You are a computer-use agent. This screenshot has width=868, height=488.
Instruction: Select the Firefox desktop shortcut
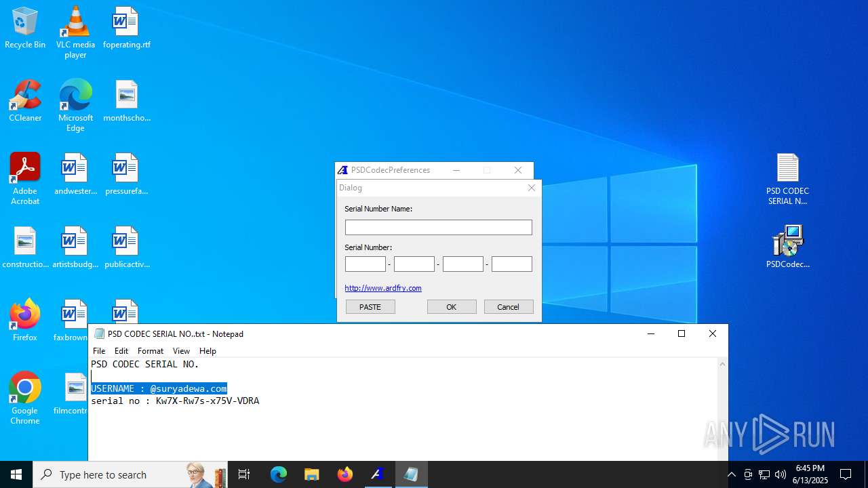tap(25, 321)
